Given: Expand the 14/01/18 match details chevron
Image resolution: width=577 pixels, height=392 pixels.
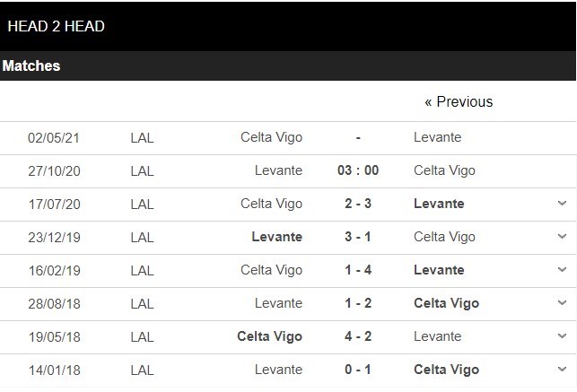Looking at the screenshot, I should click(562, 370).
